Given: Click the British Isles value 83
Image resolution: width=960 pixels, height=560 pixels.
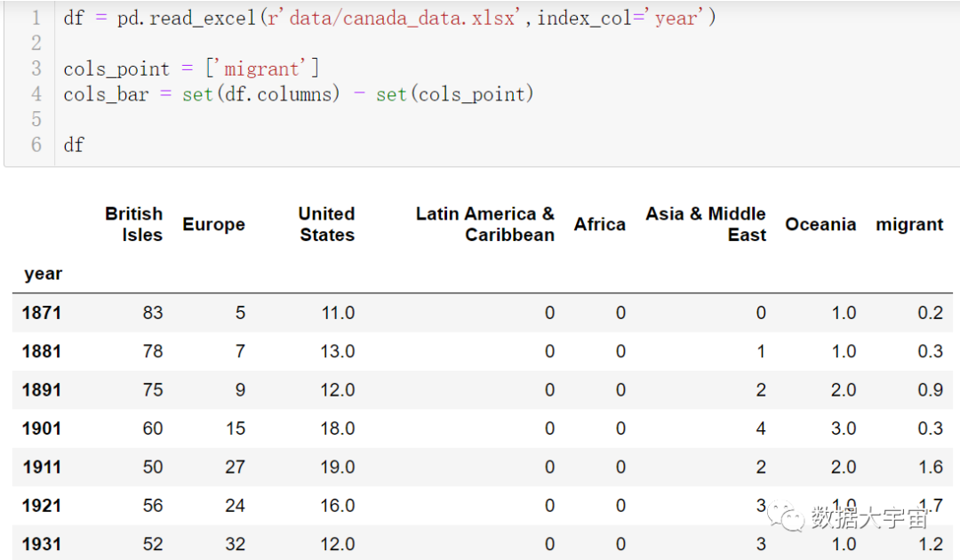Looking at the screenshot, I should point(153,313).
